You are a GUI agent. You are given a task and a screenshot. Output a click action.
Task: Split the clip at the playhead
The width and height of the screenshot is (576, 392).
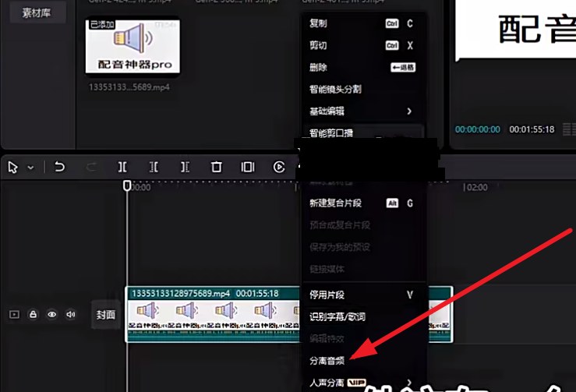[122, 167]
